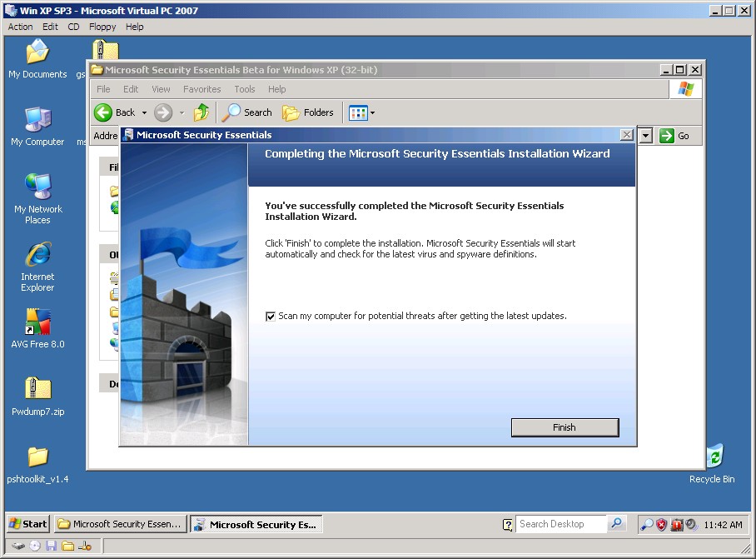Open Tools menu in Explorer window
This screenshot has width=756, height=559.
click(245, 89)
